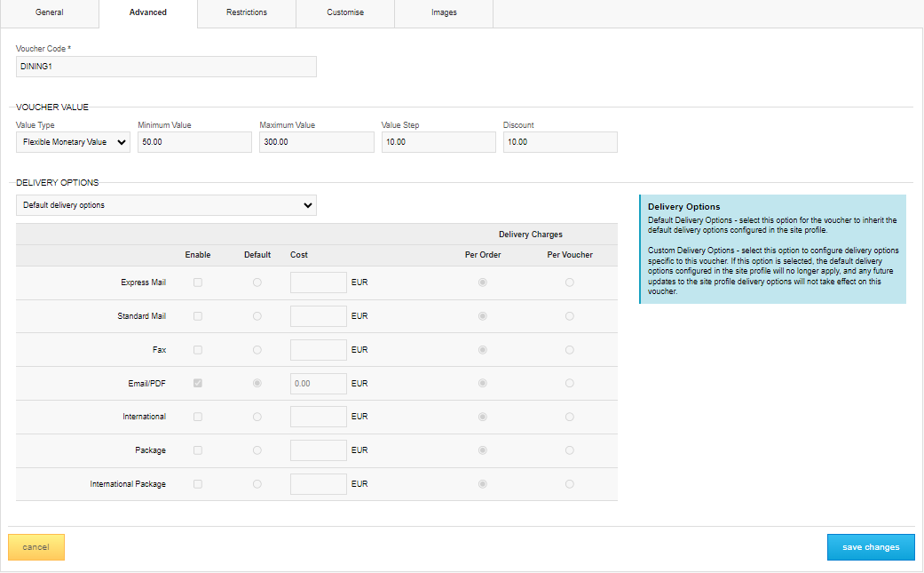Viewport: 924px width, 573px height.
Task: Click the International Package cost field
Action: pyautogui.click(x=319, y=484)
